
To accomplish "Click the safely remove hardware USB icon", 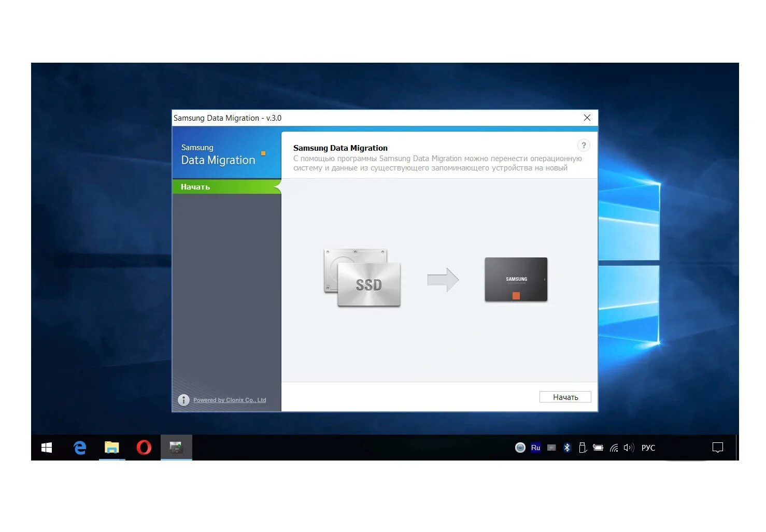I will (583, 448).
